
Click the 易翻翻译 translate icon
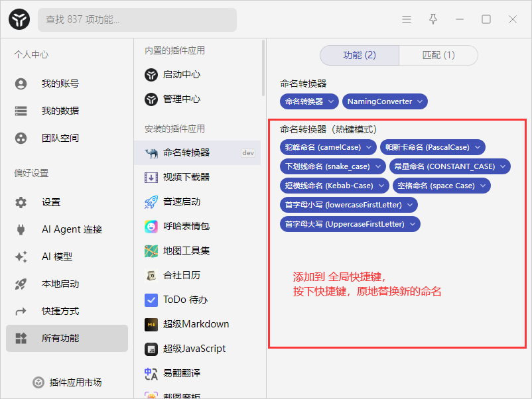[151, 374]
